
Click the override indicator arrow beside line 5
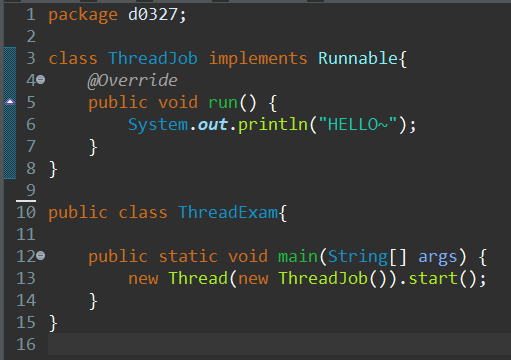[x=10, y=102]
